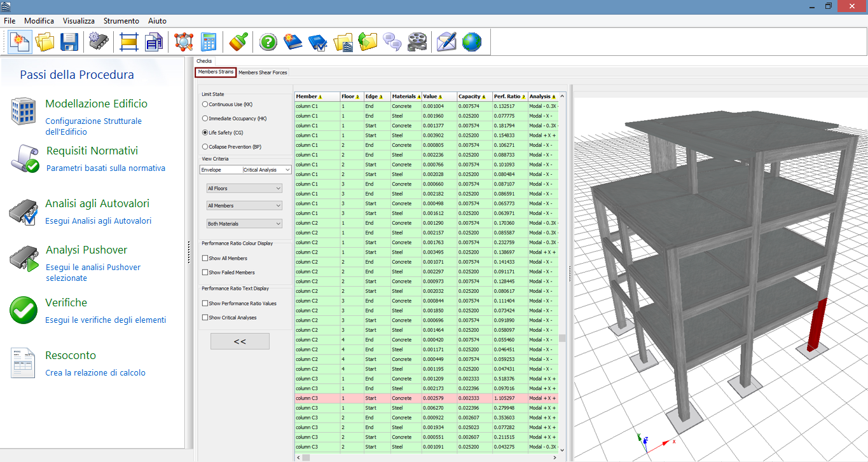The height and width of the screenshot is (462, 868).
Task: Click the film reel video icon
Action: pyautogui.click(x=417, y=42)
